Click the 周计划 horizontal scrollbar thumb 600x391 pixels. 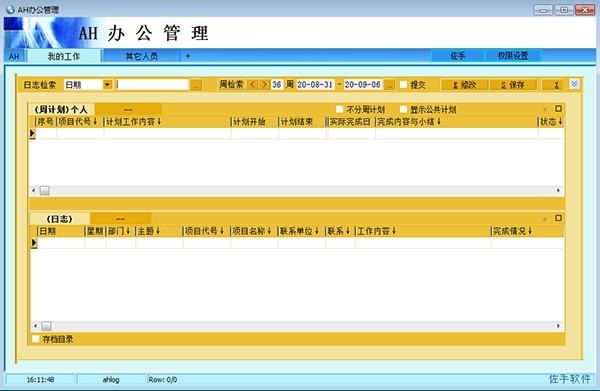pos(45,191)
